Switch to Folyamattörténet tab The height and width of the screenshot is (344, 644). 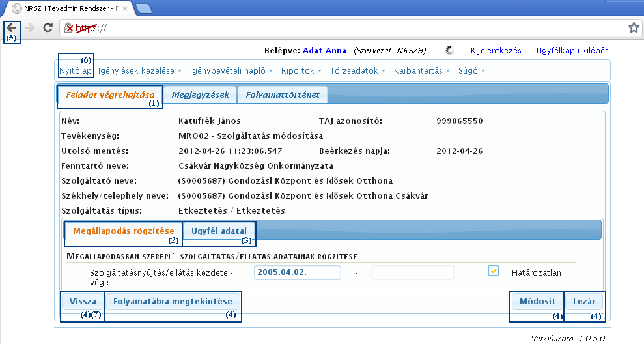click(283, 95)
